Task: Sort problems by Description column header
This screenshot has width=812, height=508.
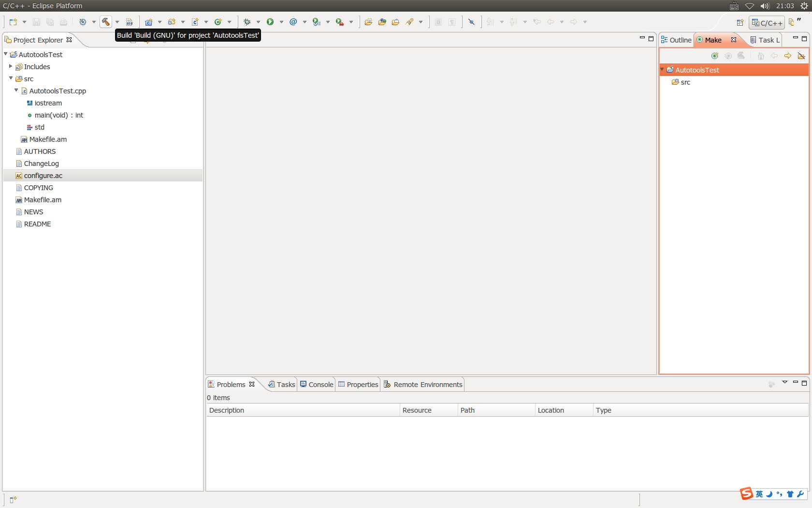Action: click(303, 410)
